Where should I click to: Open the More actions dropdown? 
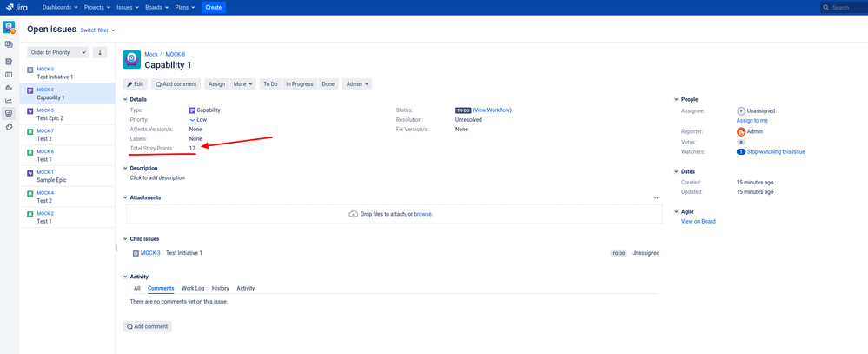pos(243,84)
